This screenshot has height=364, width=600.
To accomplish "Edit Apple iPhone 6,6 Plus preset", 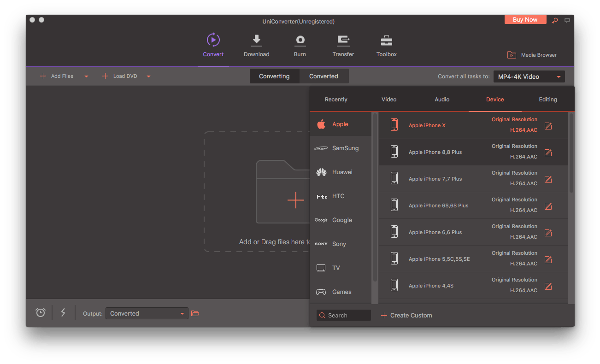I will click(x=548, y=233).
